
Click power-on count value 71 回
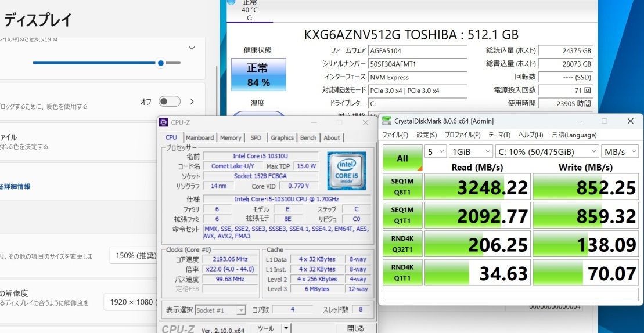coord(565,91)
